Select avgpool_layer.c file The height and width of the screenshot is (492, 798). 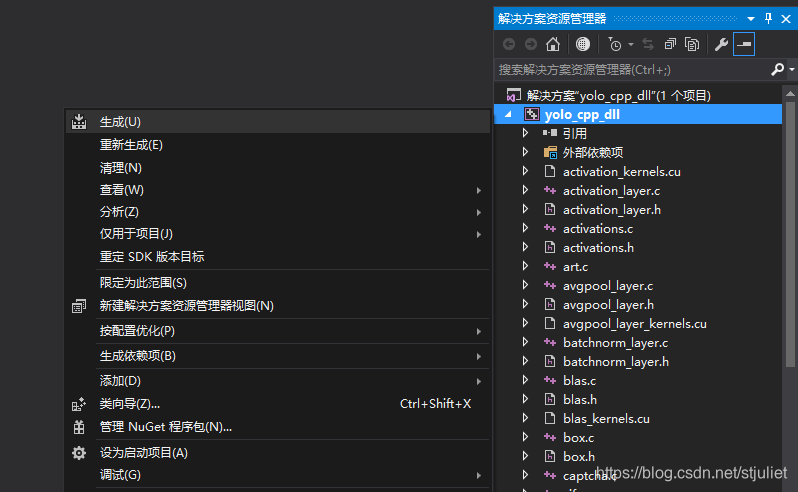point(608,286)
